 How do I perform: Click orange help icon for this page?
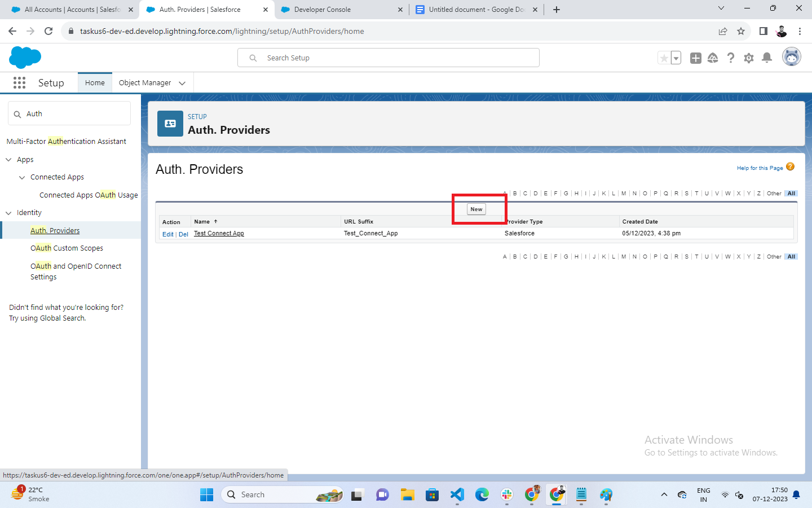pyautogui.click(x=790, y=167)
